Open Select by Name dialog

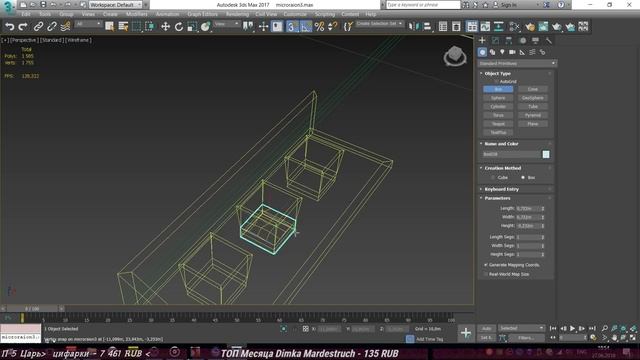pos(123,27)
